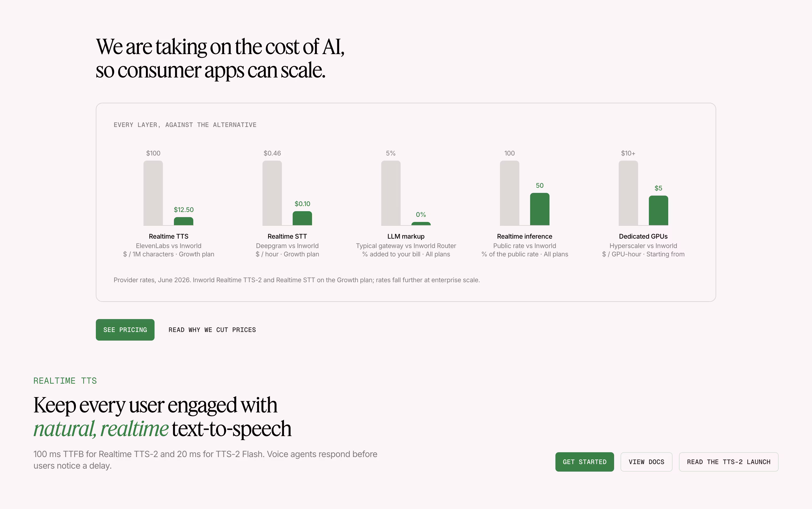
Task: Click the green REALTIME TTS section heading
Action: tap(65, 381)
